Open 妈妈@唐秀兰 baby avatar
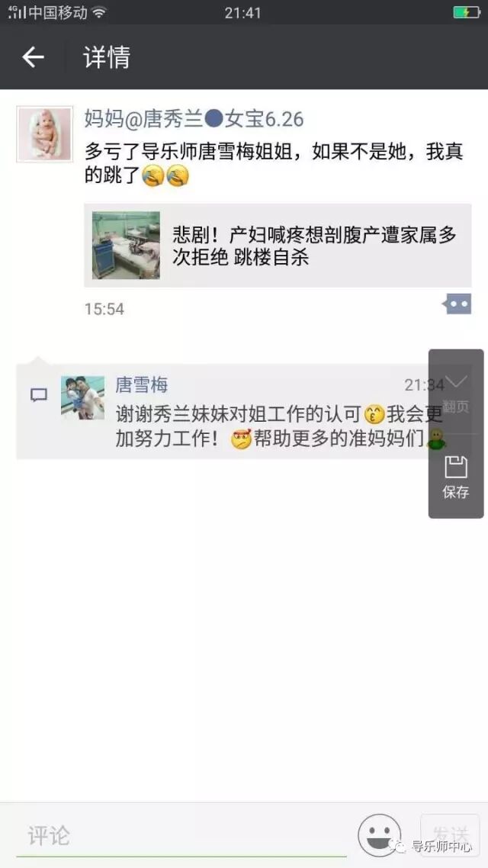 pyautogui.click(x=45, y=134)
